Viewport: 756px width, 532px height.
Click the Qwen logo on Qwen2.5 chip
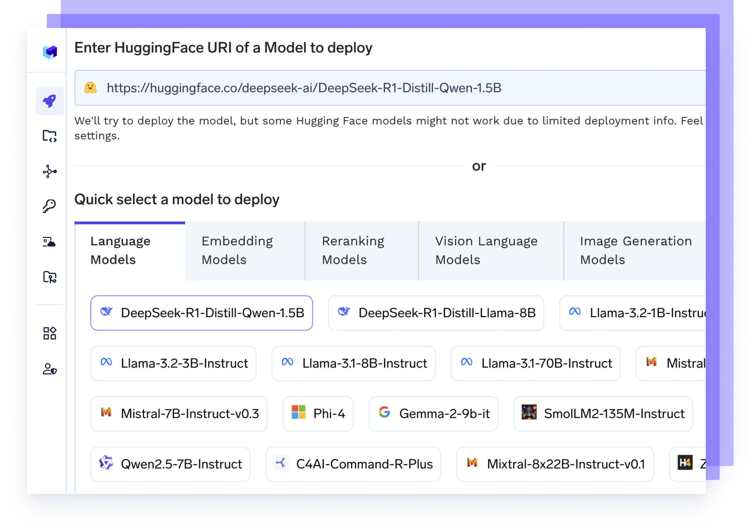click(x=106, y=463)
